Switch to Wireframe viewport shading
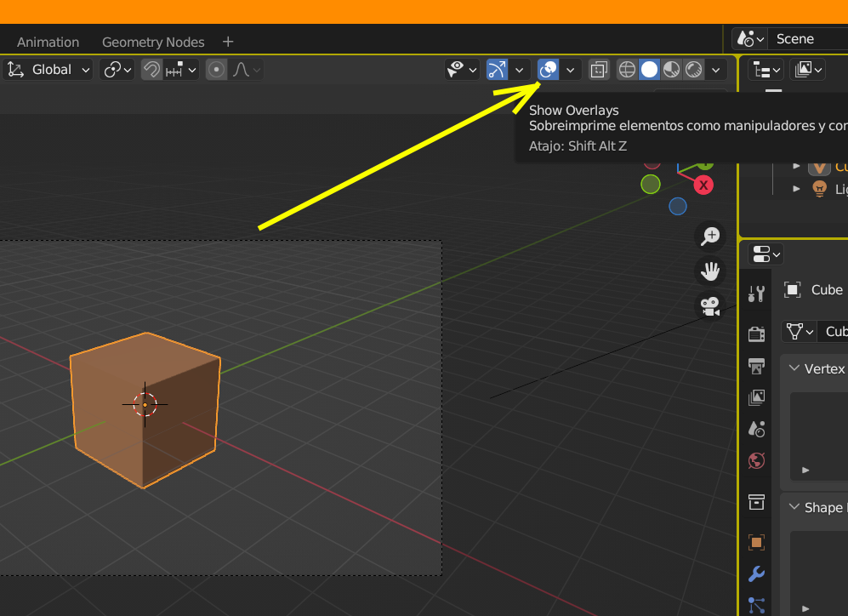The height and width of the screenshot is (616, 848). pyautogui.click(x=627, y=70)
